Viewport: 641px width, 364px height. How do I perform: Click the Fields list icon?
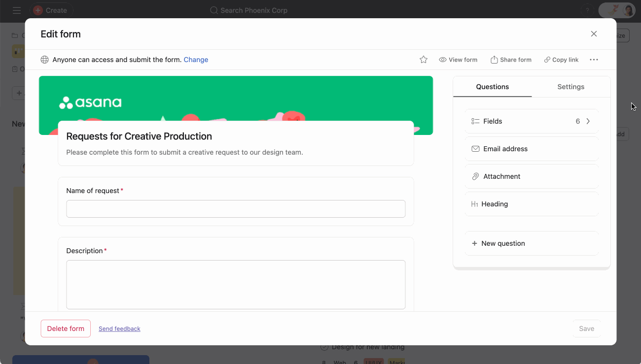pyautogui.click(x=474, y=121)
